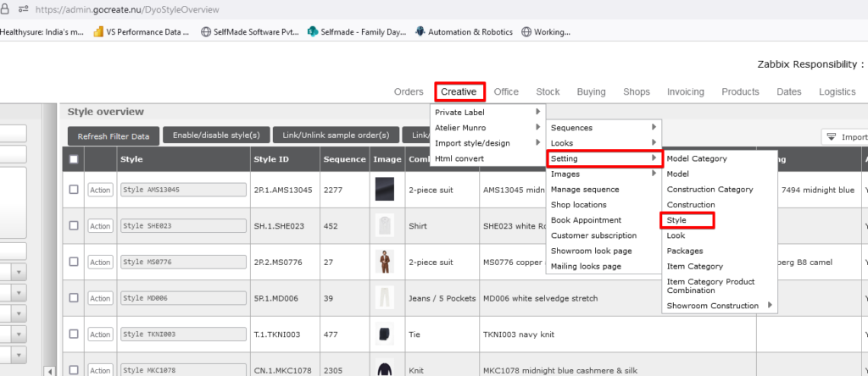Click the Enable/disable style(s) button
This screenshot has height=376, width=868.
point(217,135)
